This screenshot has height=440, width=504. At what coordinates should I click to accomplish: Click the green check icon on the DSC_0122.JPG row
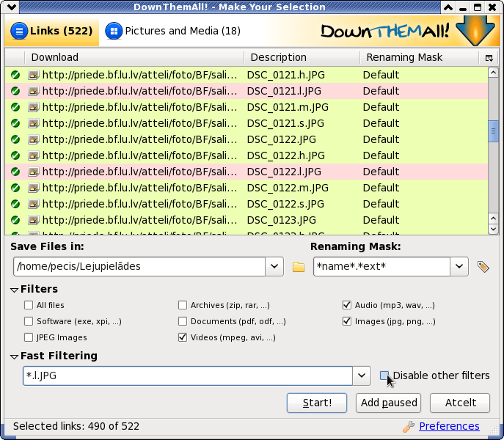click(x=15, y=139)
